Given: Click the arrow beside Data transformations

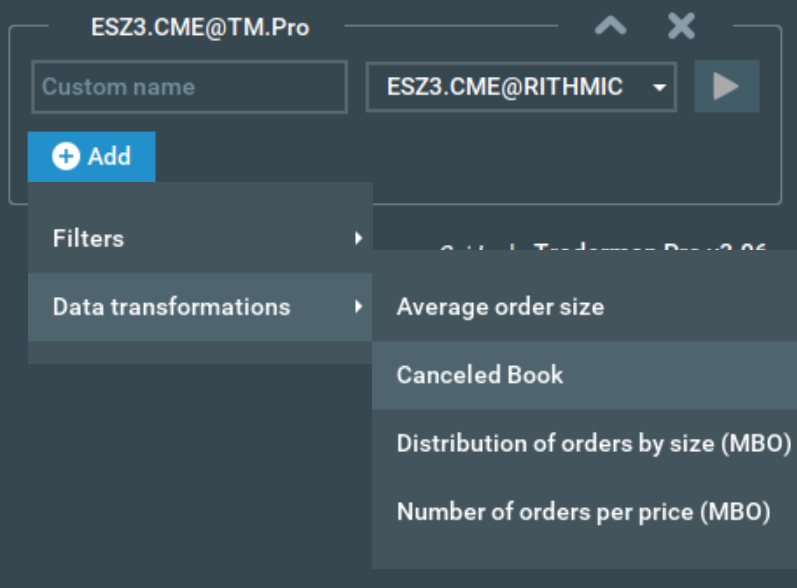Looking at the screenshot, I should point(358,306).
